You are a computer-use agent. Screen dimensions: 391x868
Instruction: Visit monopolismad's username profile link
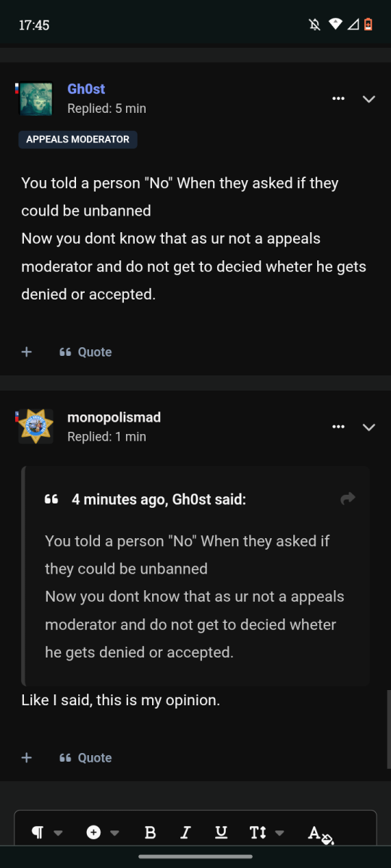pos(114,417)
